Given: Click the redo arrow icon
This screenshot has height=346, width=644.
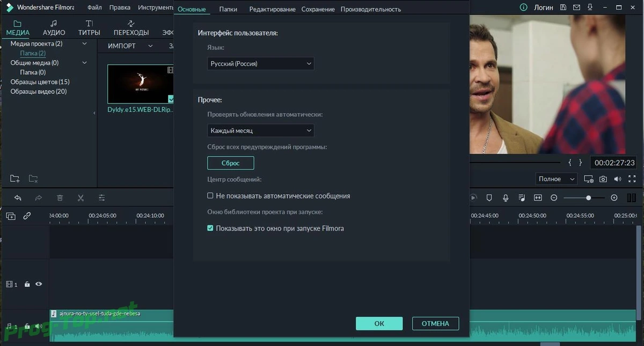Looking at the screenshot, I should click(x=39, y=197).
